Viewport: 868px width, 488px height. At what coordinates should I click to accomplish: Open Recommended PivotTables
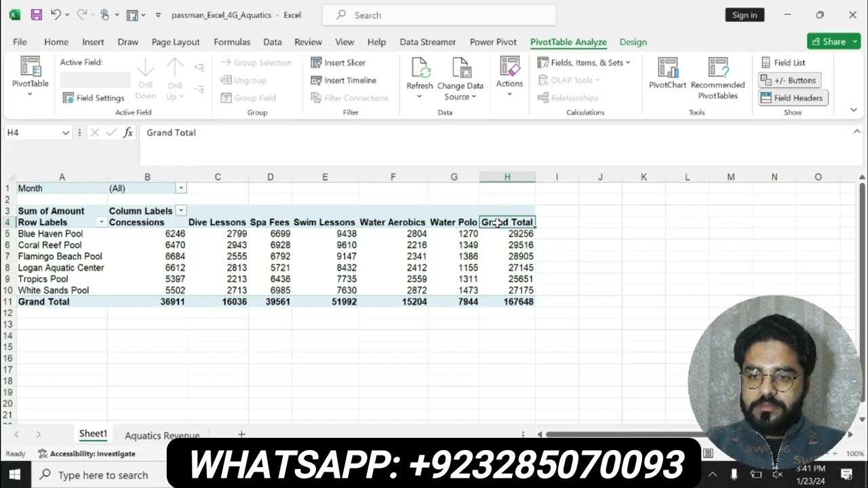(x=717, y=79)
